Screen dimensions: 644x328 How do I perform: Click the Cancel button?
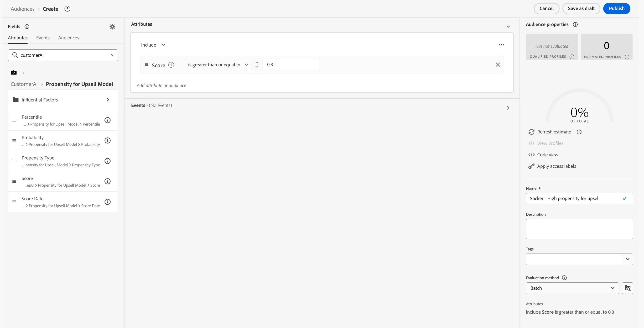point(546,9)
